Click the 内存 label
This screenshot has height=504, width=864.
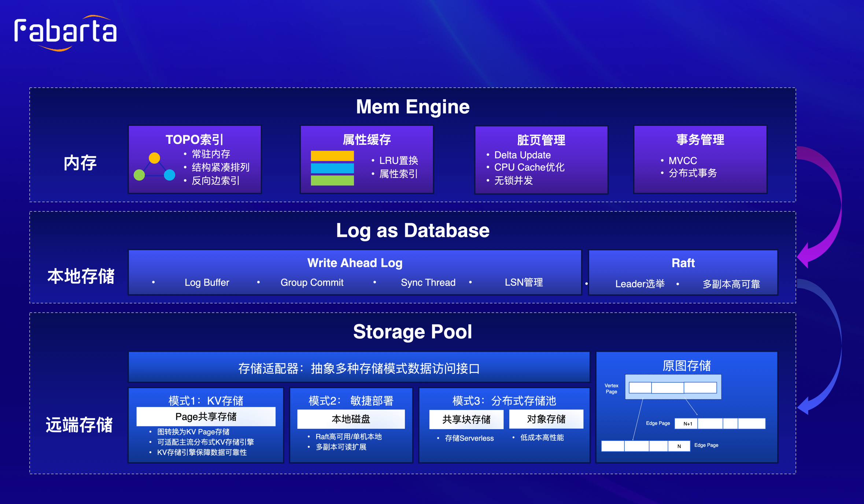80,163
